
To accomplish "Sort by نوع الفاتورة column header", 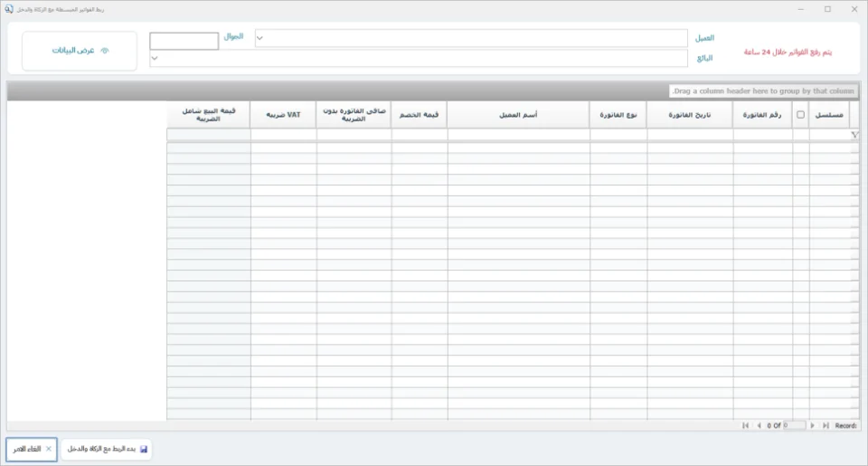I will 618,115.
